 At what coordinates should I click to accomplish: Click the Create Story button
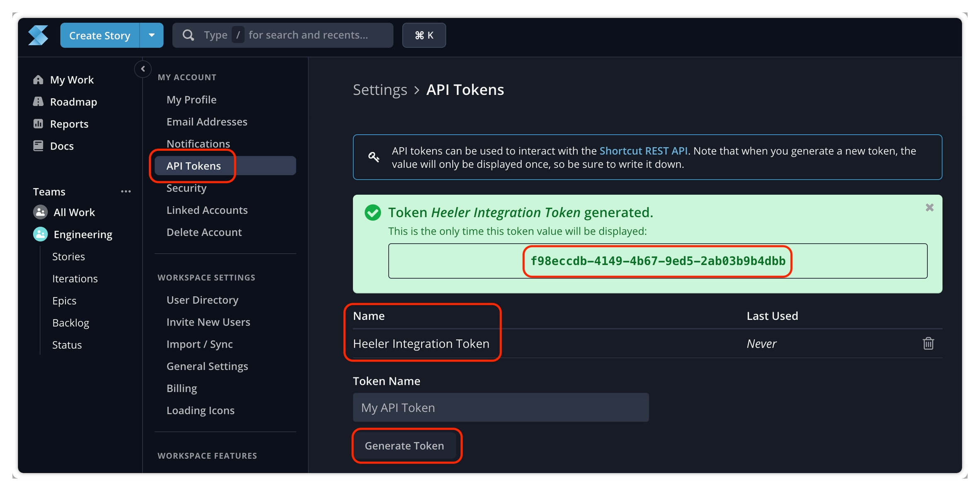click(100, 35)
